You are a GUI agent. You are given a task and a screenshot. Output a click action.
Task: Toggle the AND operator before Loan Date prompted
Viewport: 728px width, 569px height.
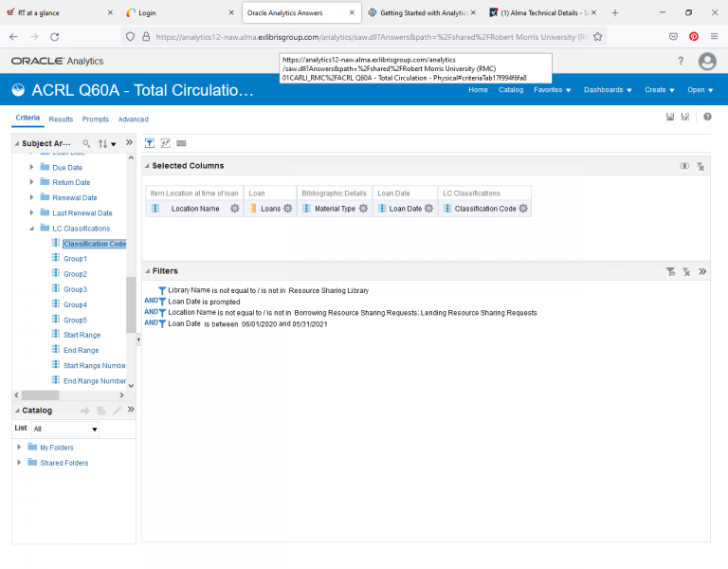(x=151, y=301)
